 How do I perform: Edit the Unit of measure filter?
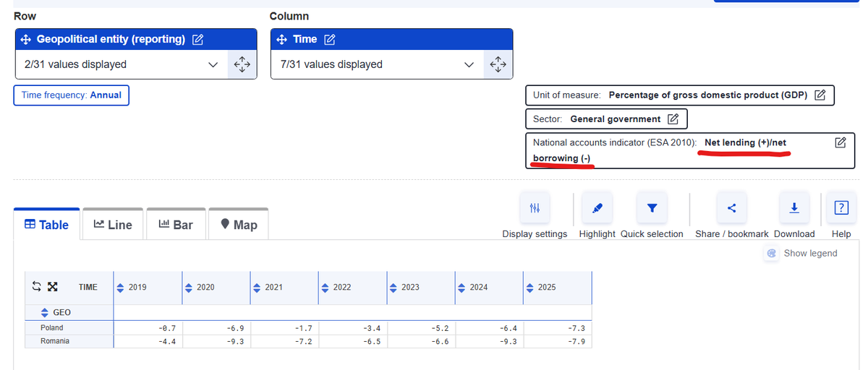820,95
